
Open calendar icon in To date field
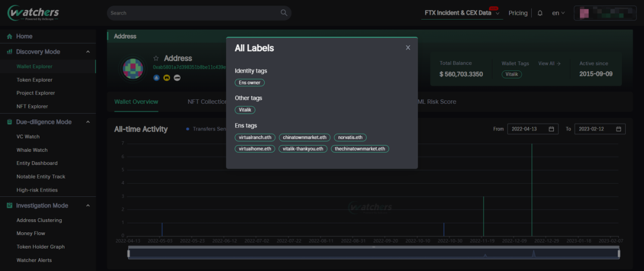pyautogui.click(x=618, y=129)
